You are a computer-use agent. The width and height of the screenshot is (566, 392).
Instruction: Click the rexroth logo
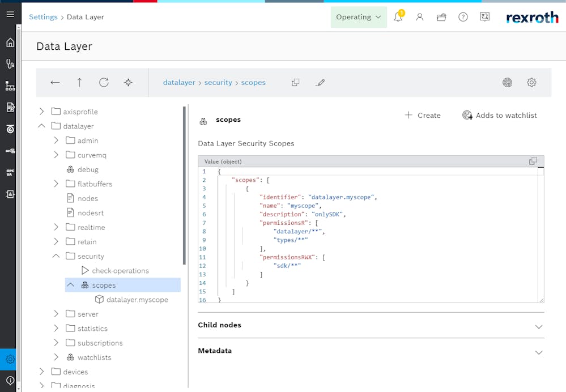coord(532,17)
